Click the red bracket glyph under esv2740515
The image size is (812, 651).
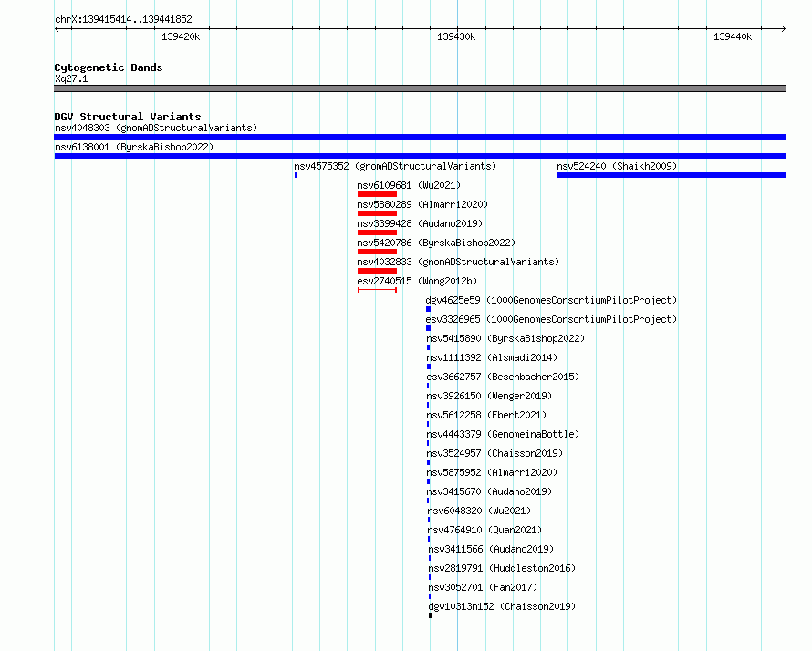click(377, 290)
